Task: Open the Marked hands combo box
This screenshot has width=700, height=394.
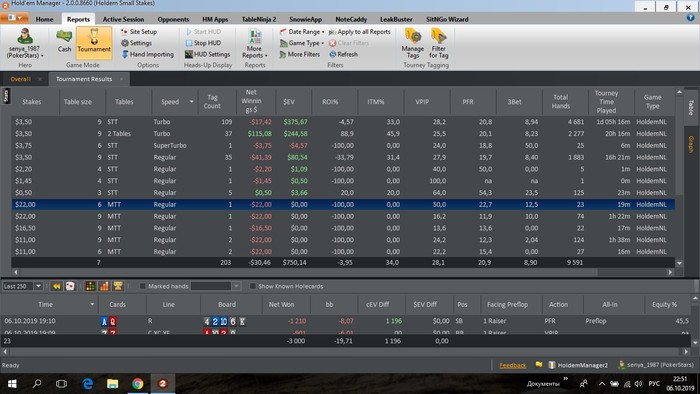Action: 216,286
